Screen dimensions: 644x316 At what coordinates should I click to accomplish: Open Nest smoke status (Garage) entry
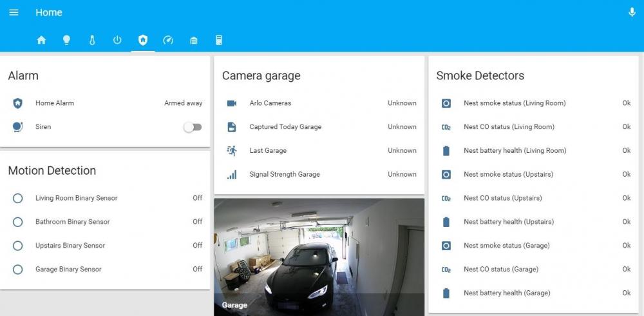505,246
